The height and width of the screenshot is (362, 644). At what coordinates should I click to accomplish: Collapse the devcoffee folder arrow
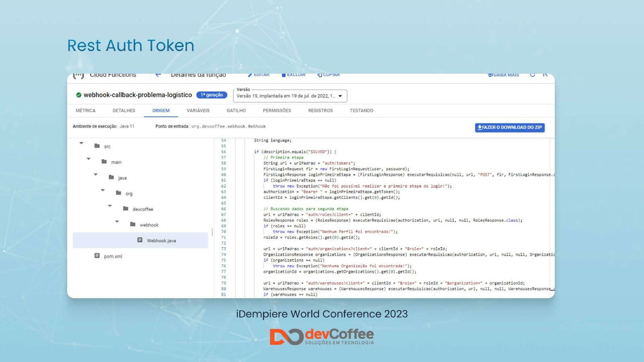click(110, 206)
